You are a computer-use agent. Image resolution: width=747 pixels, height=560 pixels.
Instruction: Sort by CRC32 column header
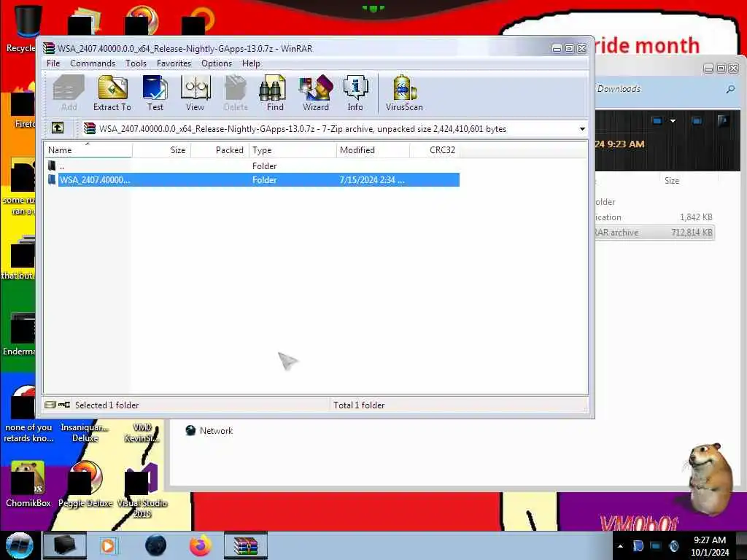[435, 150]
